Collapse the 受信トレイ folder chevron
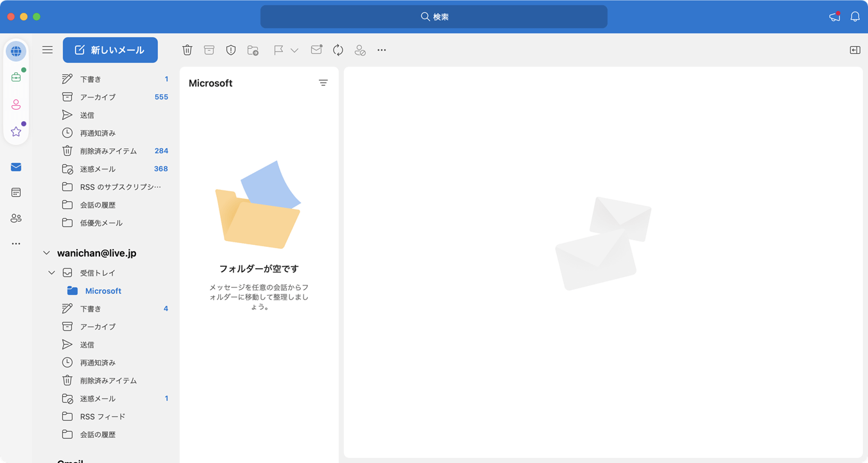 [51, 273]
